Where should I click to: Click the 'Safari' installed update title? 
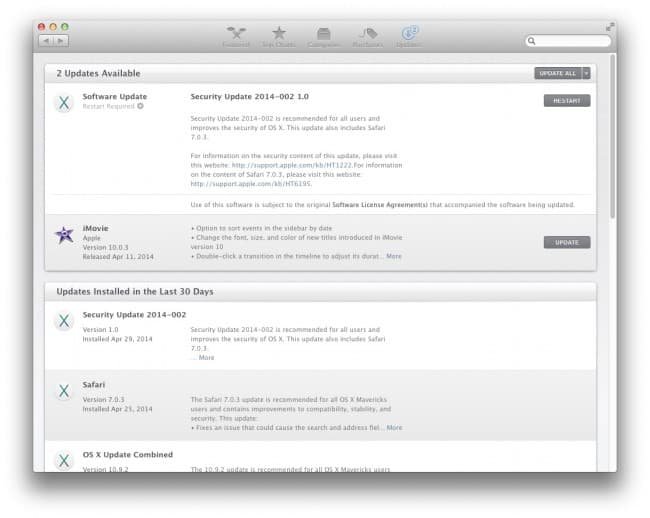coord(94,385)
